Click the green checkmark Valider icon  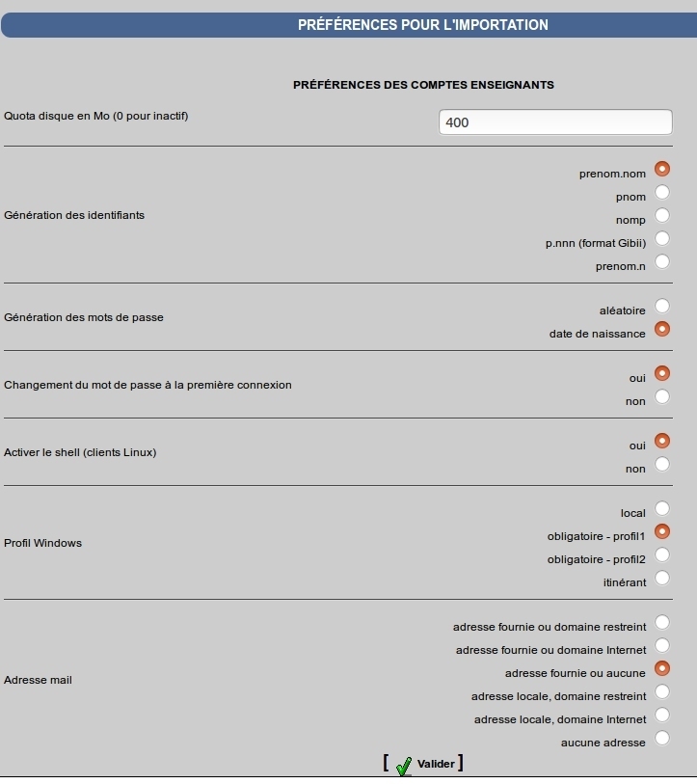[404, 766]
